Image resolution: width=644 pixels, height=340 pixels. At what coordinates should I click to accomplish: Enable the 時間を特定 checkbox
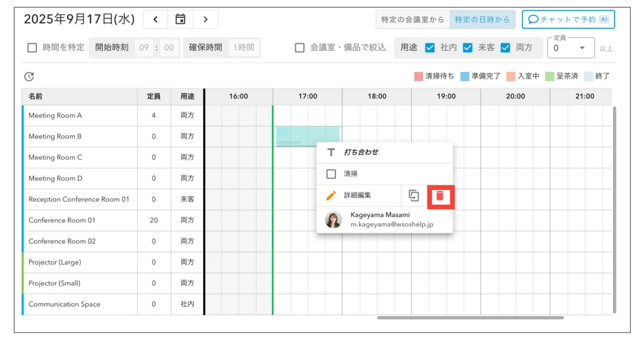point(32,47)
